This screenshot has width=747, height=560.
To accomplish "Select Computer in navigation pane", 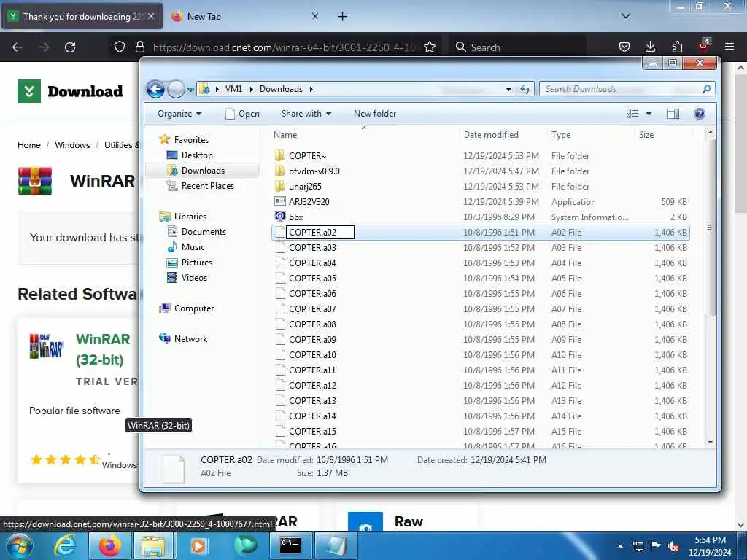I will point(193,308).
